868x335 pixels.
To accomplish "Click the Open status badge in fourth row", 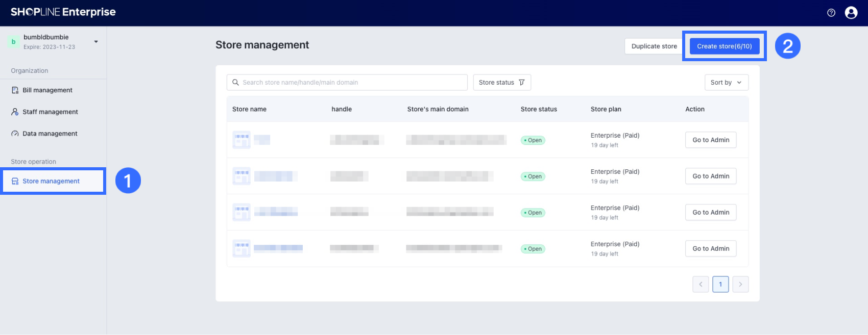I will [x=533, y=249].
